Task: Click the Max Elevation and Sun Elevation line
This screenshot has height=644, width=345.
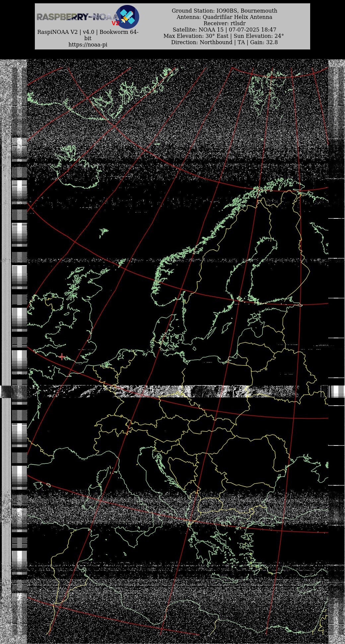Action: (224, 36)
